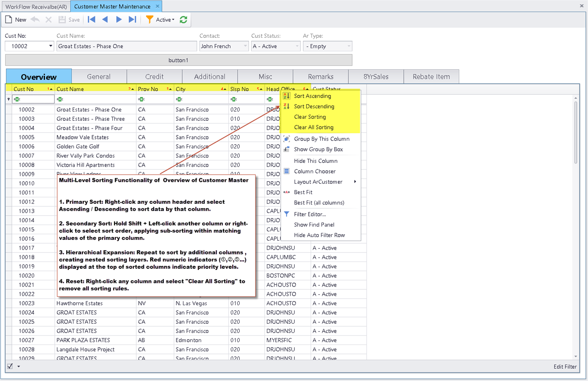Jump to the first record
Viewport: 588px width, 381px height.
92,19
